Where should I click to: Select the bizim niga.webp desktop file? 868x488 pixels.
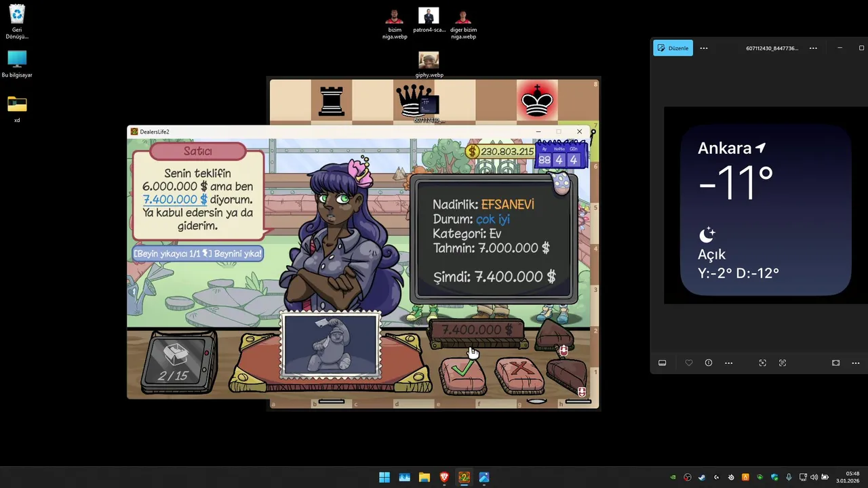point(395,24)
